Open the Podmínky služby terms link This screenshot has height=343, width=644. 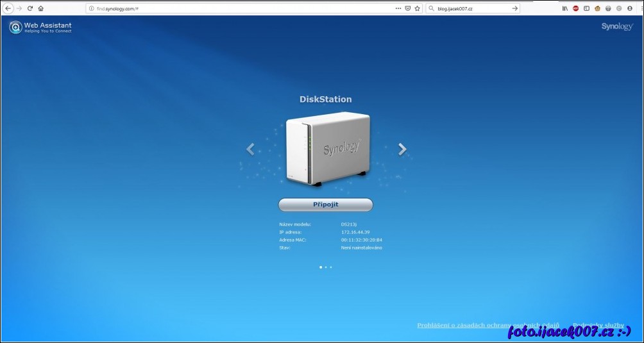pos(598,325)
